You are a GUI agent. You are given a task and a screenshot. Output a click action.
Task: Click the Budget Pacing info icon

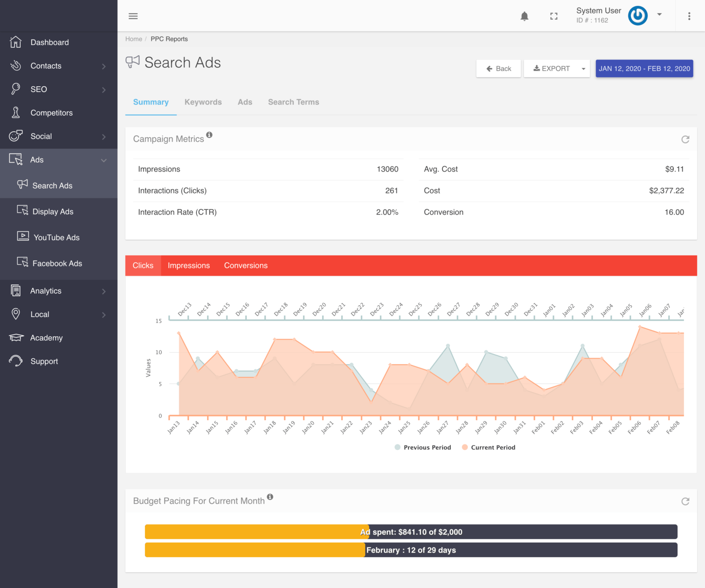[x=270, y=497]
